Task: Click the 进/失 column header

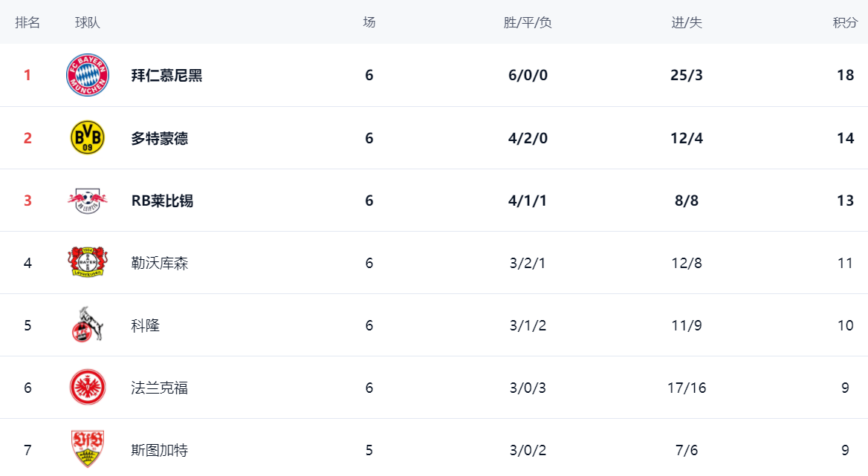Action: pos(687,22)
